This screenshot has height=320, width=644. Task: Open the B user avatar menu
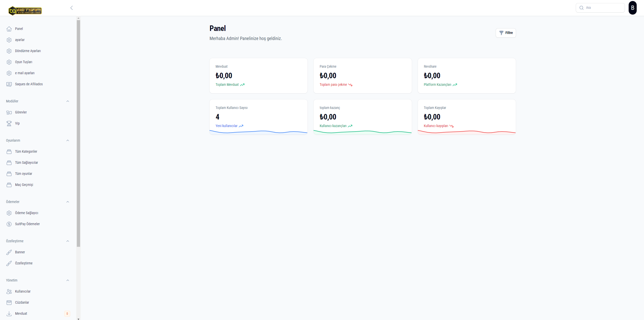[632, 8]
